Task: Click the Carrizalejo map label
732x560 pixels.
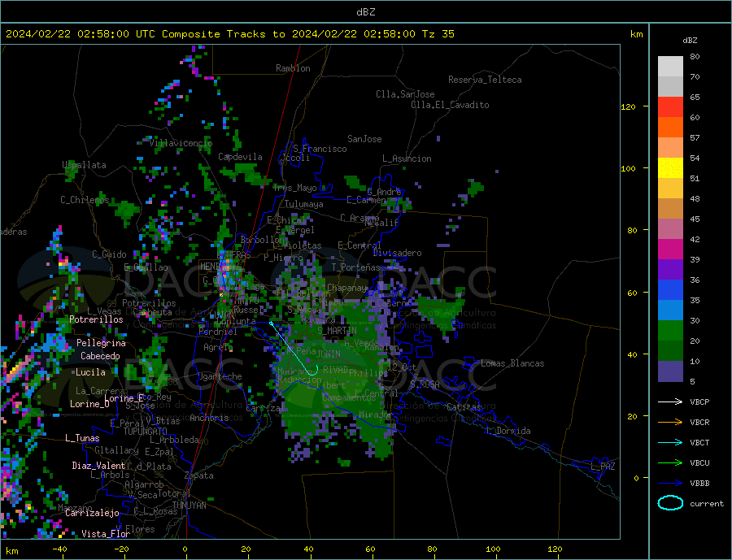Action: [92, 514]
